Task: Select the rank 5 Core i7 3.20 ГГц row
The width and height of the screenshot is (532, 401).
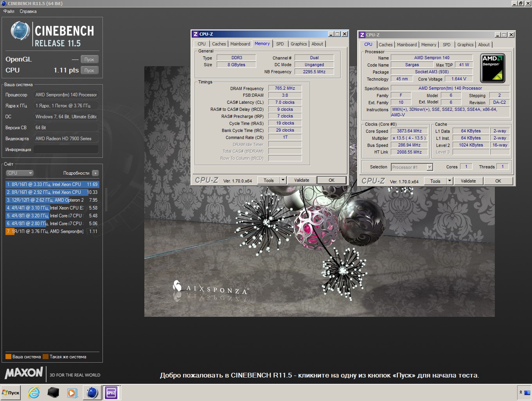Action: [x=52, y=216]
